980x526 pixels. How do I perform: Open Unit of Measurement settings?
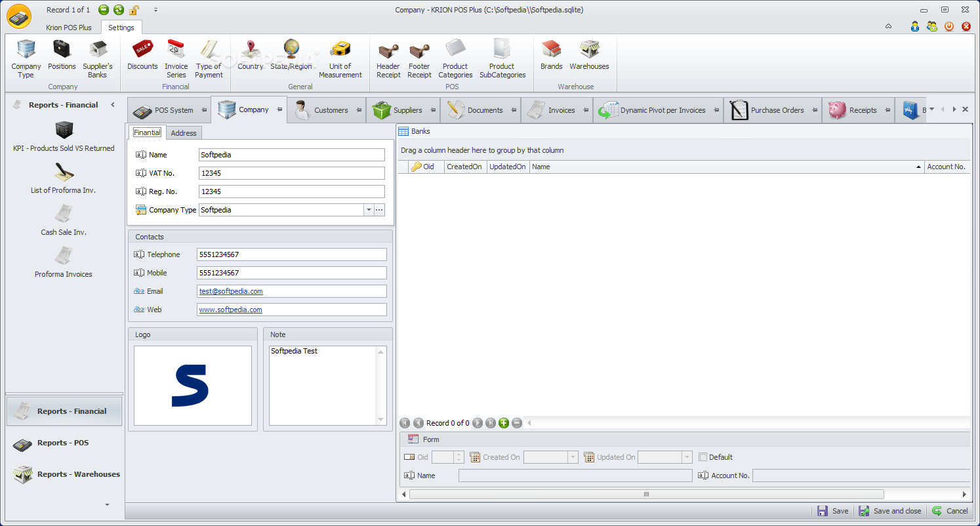click(340, 59)
